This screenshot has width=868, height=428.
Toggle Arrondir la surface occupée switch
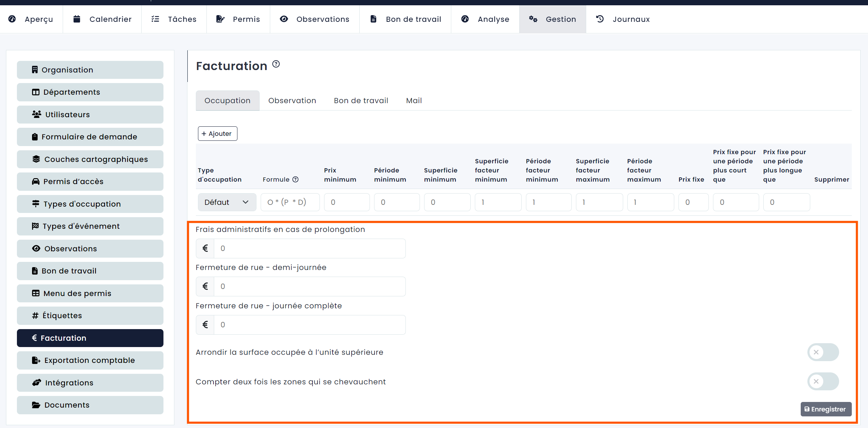coord(823,352)
